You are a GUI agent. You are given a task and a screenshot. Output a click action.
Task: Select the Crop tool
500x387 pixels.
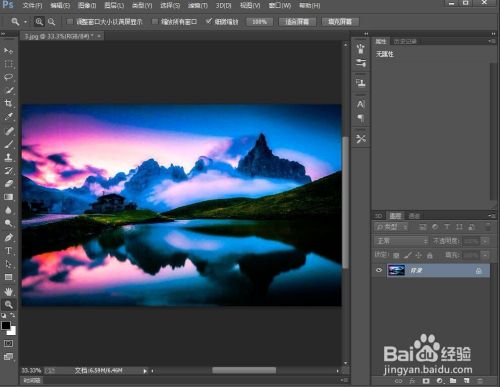[x=8, y=103]
